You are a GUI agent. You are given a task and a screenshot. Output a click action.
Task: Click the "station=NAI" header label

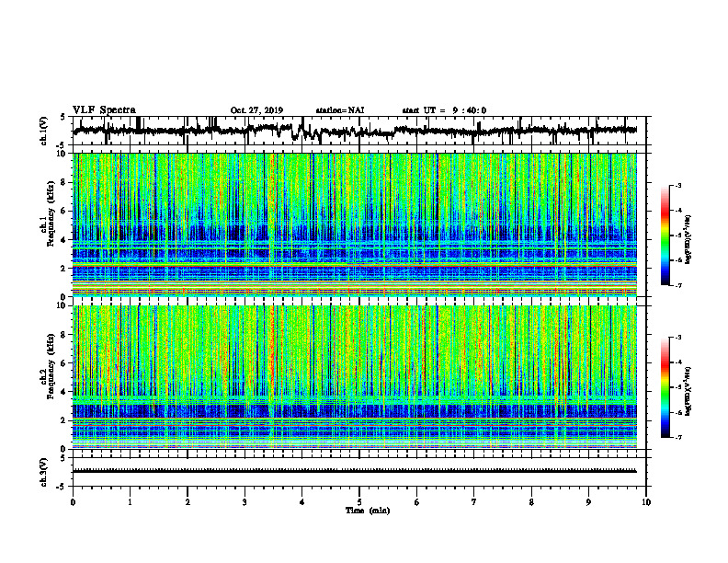[340, 110]
